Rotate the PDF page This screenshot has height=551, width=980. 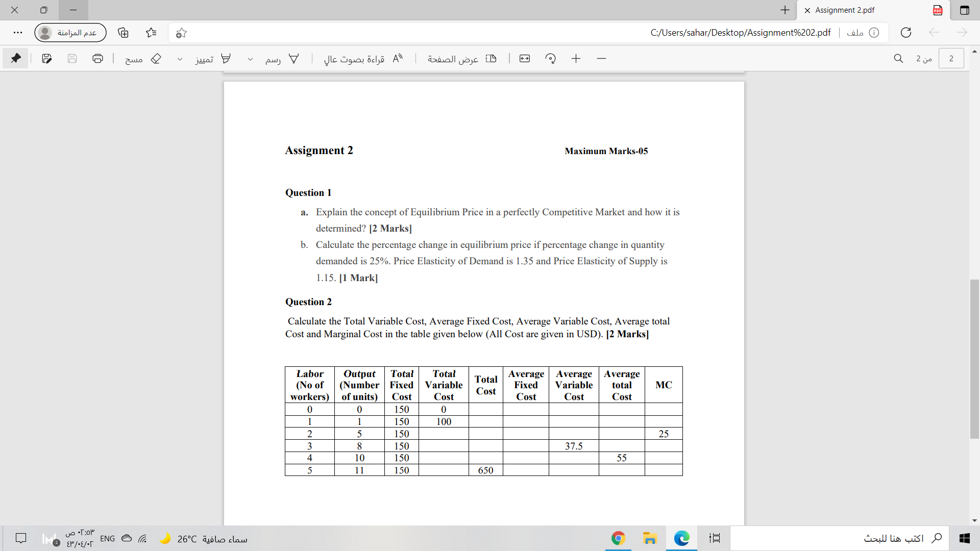550,59
